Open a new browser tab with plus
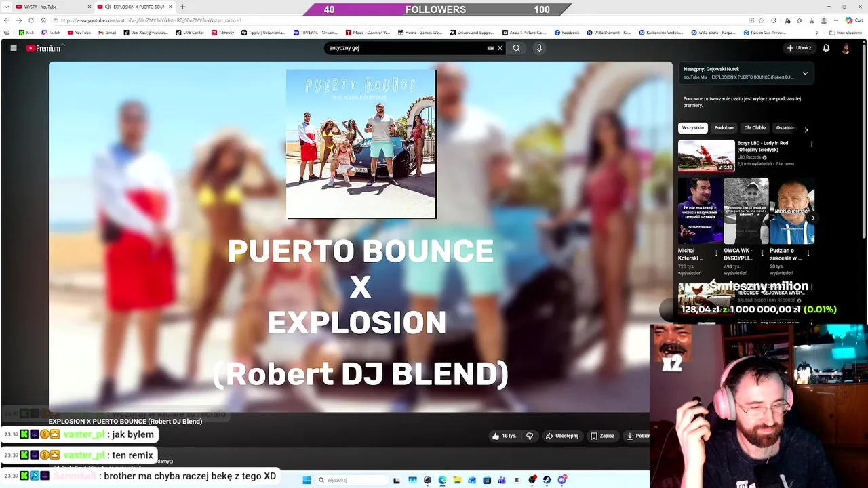The width and height of the screenshot is (868, 488). [x=182, y=7]
